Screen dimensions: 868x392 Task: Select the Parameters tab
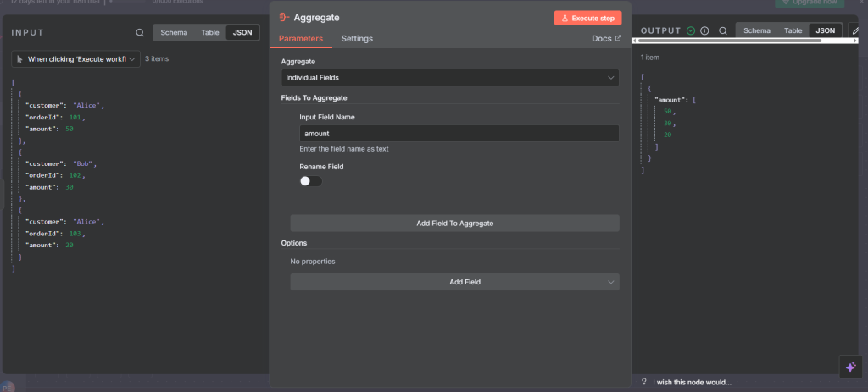tap(300, 38)
